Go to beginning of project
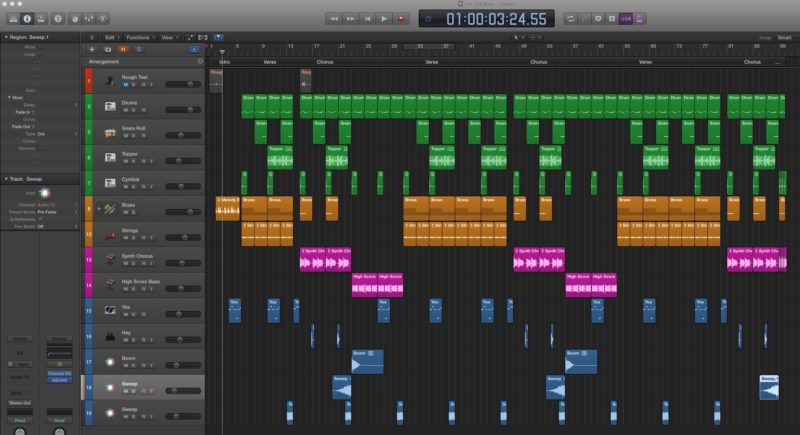 tap(367, 19)
